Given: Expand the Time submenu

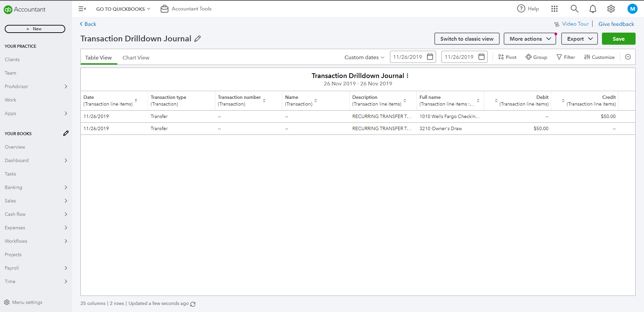Looking at the screenshot, I should [66, 281].
